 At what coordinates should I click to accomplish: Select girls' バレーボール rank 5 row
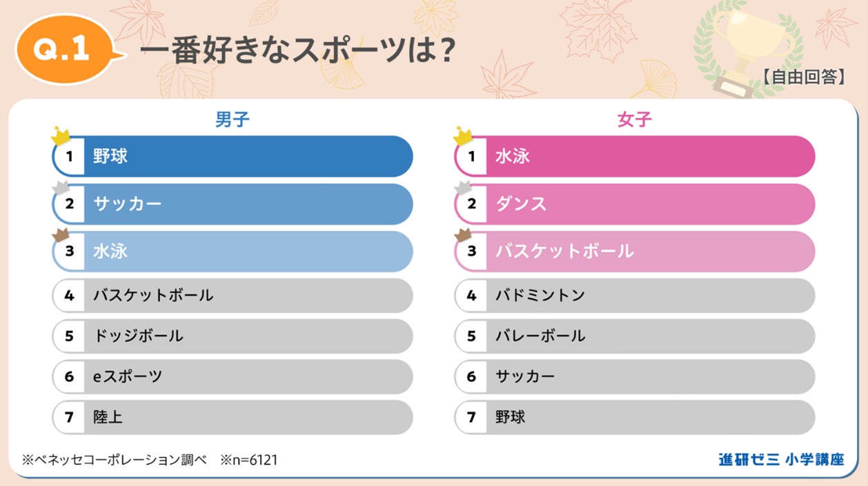[x=635, y=336]
